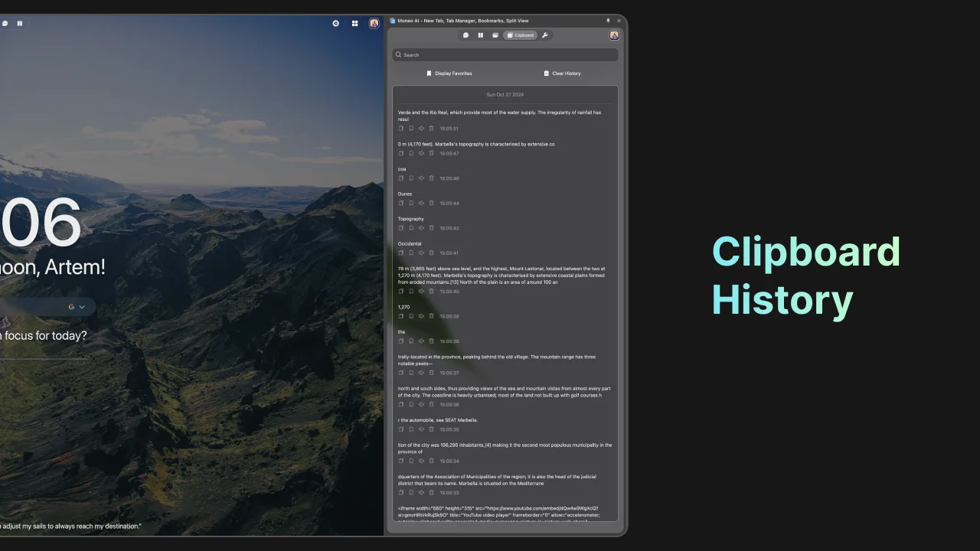Viewport: 980px width, 551px height.
Task: Delete the 'coa' clipboard entry
Action: click(431, 178)
